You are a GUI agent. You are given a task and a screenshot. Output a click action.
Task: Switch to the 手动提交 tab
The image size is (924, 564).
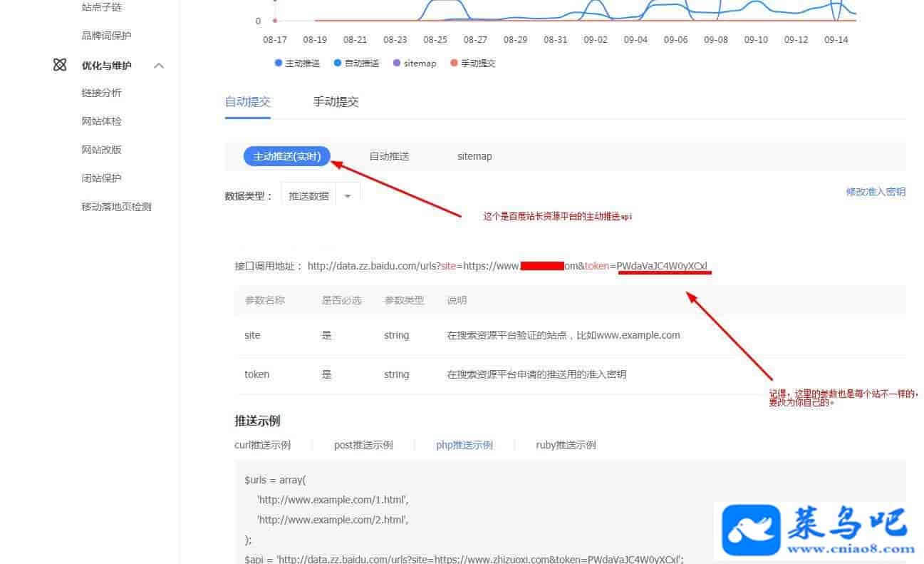pos(336,101)
